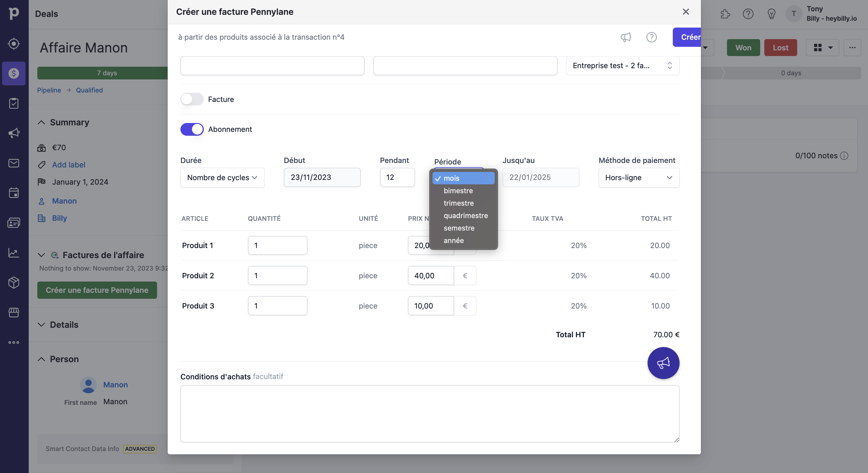Screen dimensions: 868x473
Task: Open Qualified stage link
Action: tap(89, 90)
